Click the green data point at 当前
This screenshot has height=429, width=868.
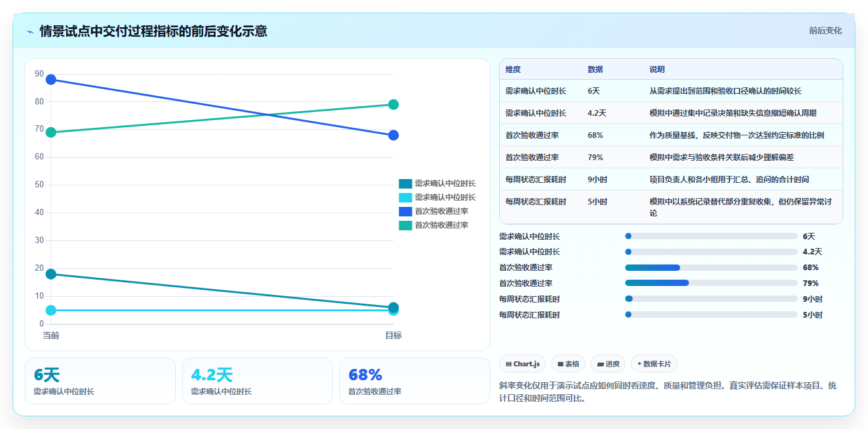click(51, 132)
